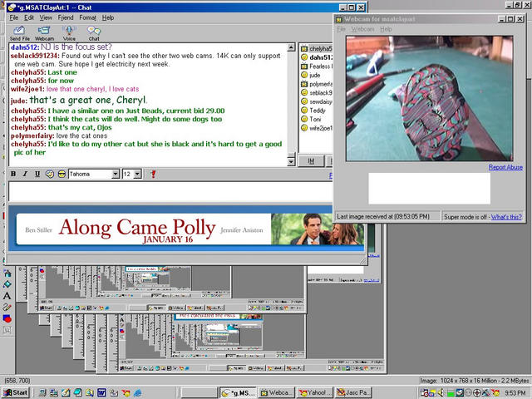Select user Toni in the chat list
This screenshot has height=399, width=532.
311,119
